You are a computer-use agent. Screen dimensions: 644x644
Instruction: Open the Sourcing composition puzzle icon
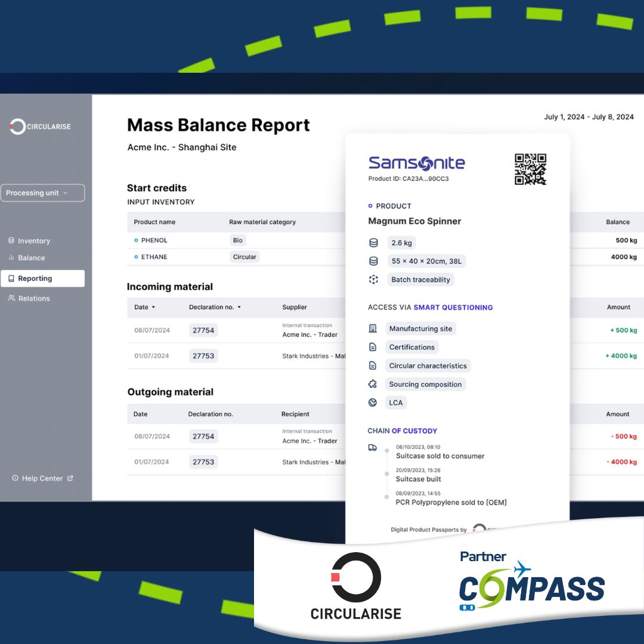(x=373, y=384)
